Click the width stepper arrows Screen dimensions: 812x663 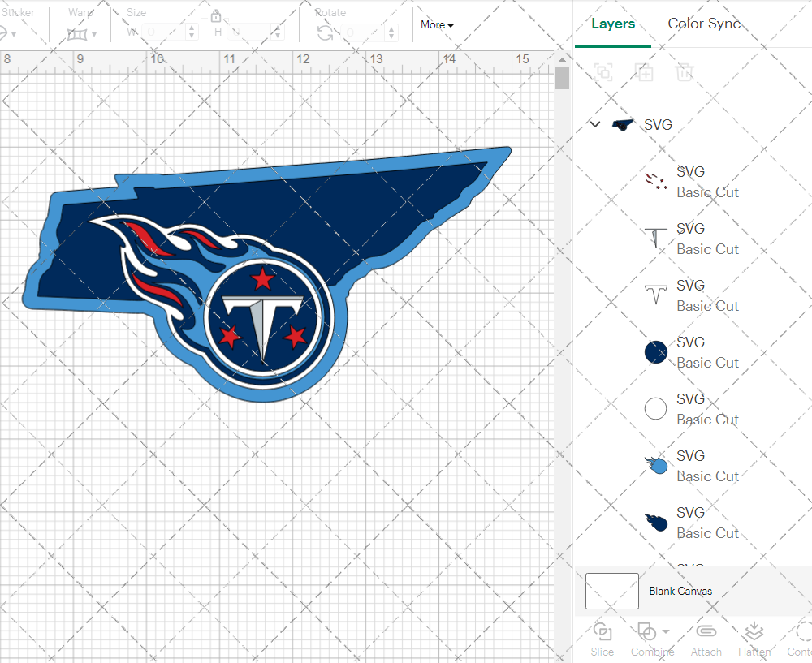pyautogui.click(x=192, y=32)
